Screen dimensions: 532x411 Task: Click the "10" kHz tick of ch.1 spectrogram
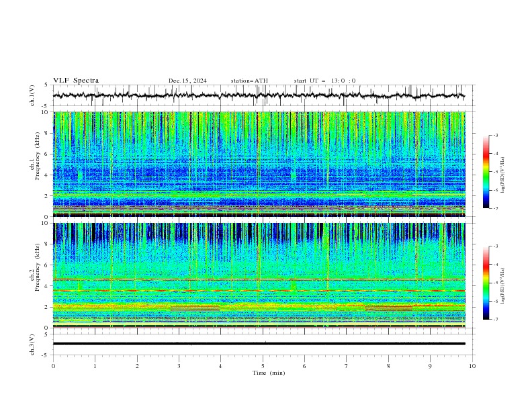(x=46, y=112)
